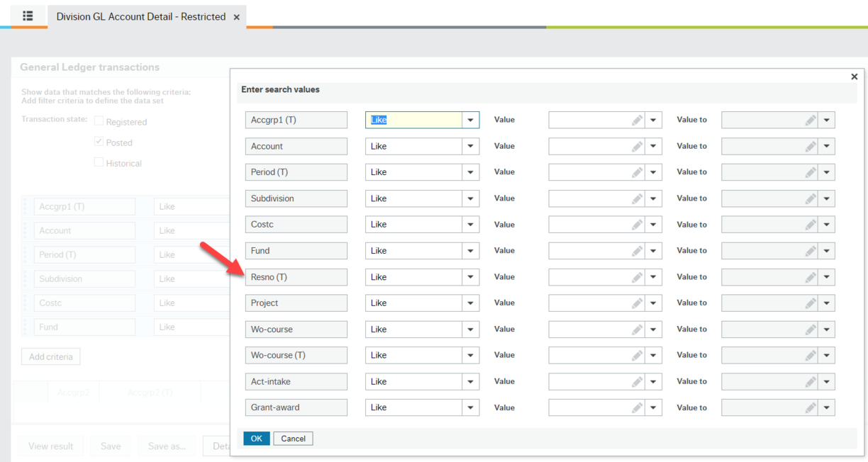Click the OK button
Screen dimensions: 868x462
coord(256,438)
